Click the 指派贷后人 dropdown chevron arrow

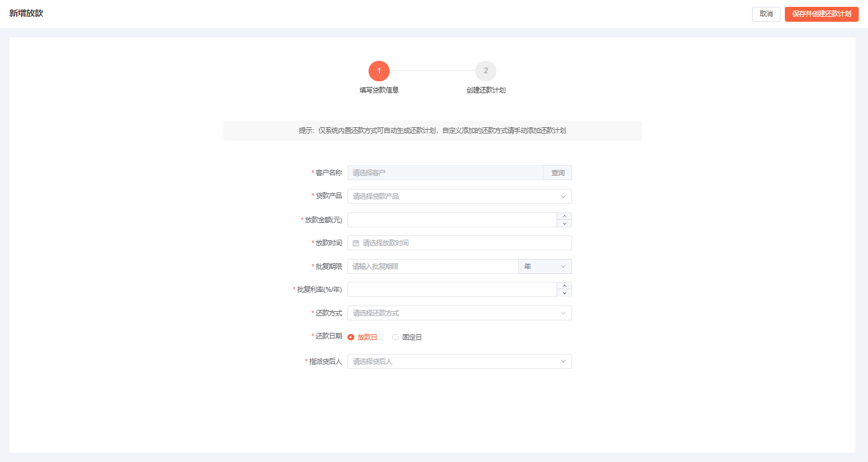tap(563, 361)
